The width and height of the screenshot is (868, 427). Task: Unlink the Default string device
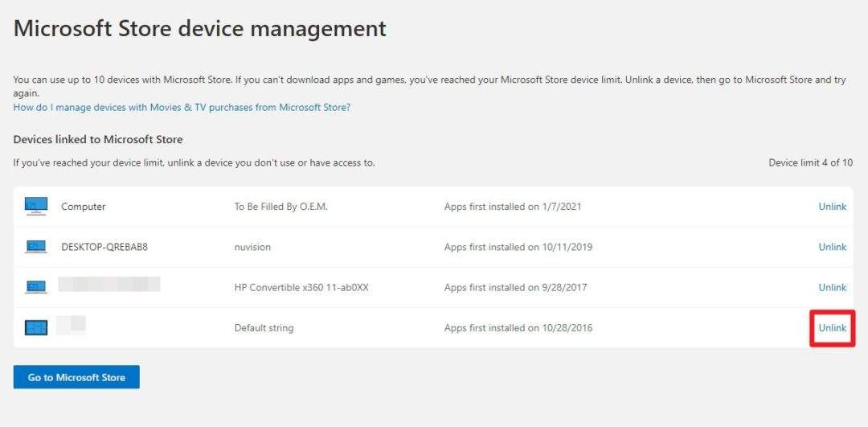pos(832,328)
